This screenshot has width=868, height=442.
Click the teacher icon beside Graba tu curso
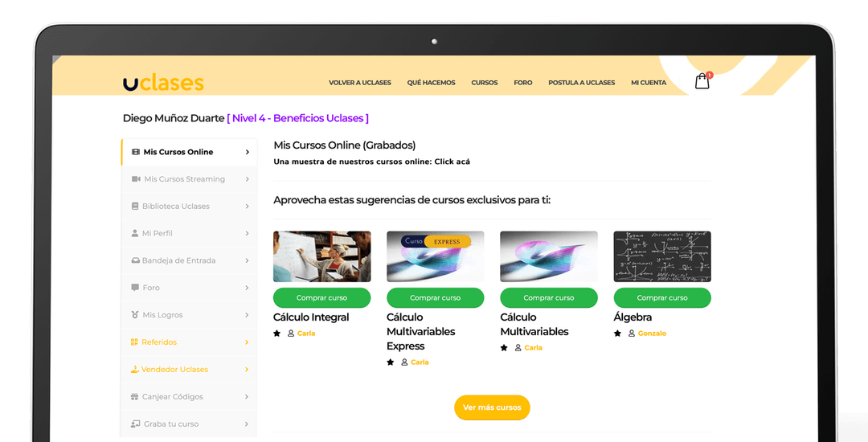click(x=136, y=424)
